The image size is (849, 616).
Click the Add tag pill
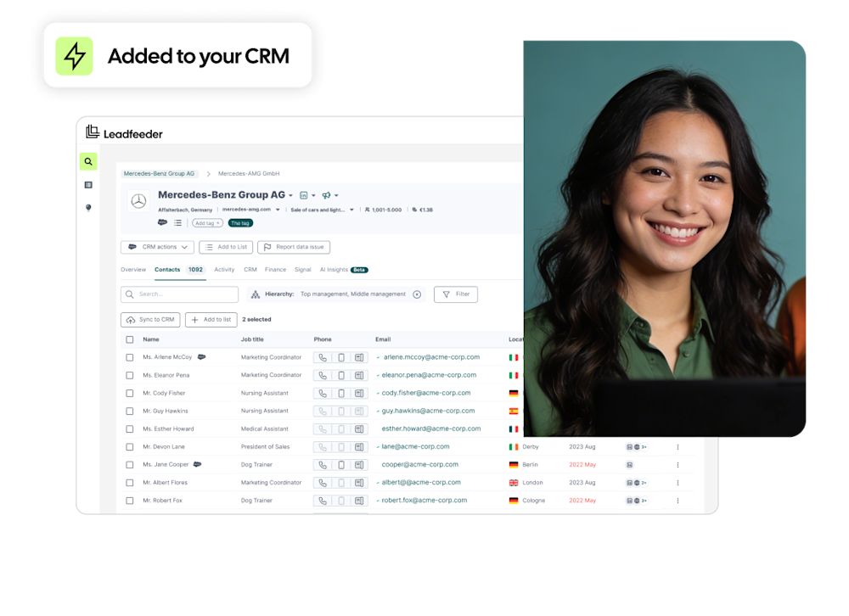coord(207,223)
